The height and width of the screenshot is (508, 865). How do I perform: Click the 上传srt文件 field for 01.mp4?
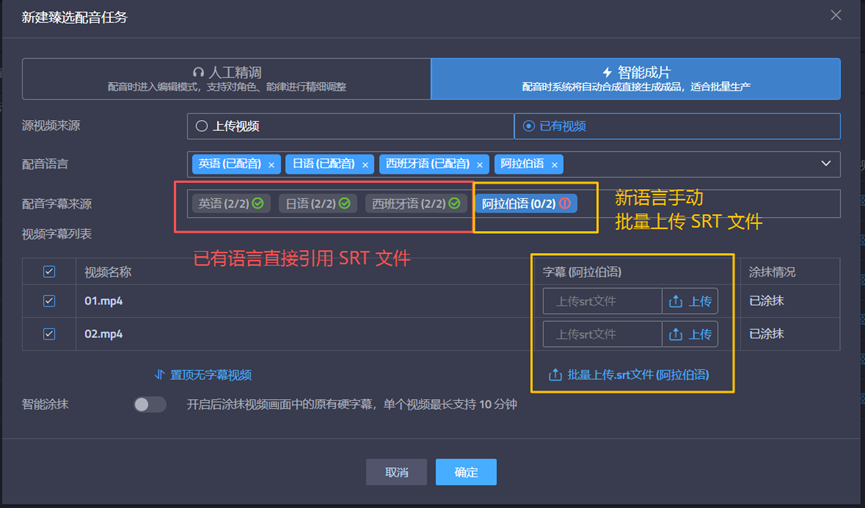tap(602, 302)
